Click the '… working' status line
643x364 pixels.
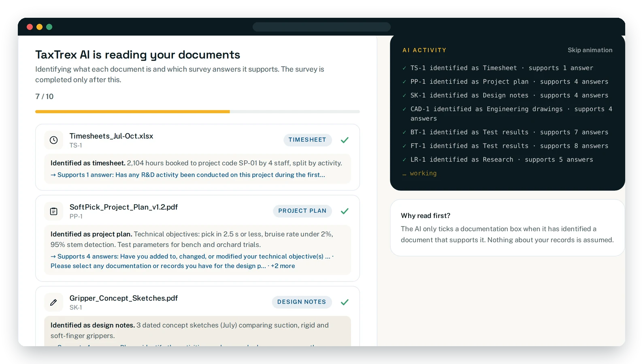pyautogui.click(x=419, y=173)
